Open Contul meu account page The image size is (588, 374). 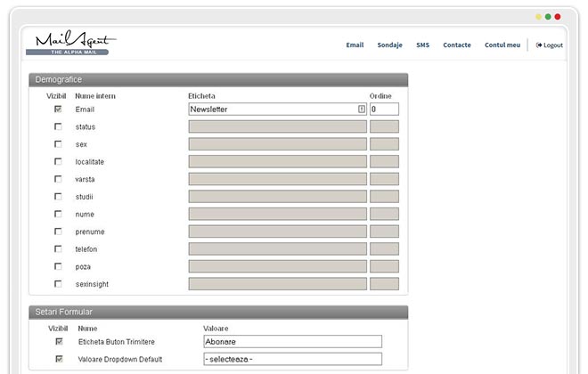pyautogui.click(x=502, y=45)
